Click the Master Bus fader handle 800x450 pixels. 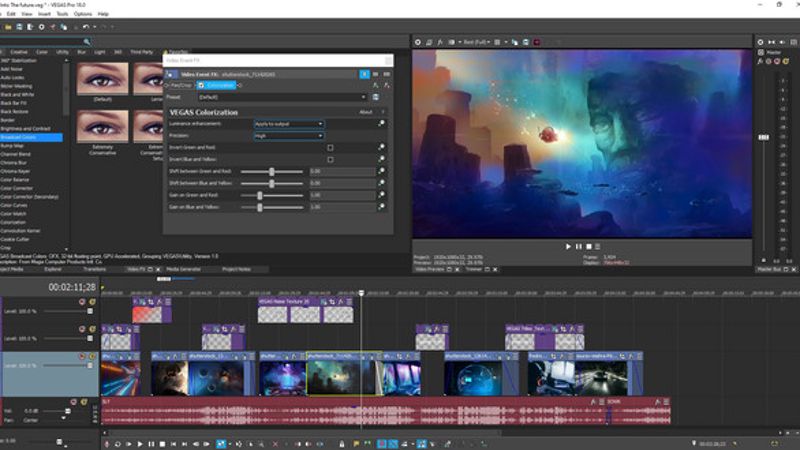763,137
